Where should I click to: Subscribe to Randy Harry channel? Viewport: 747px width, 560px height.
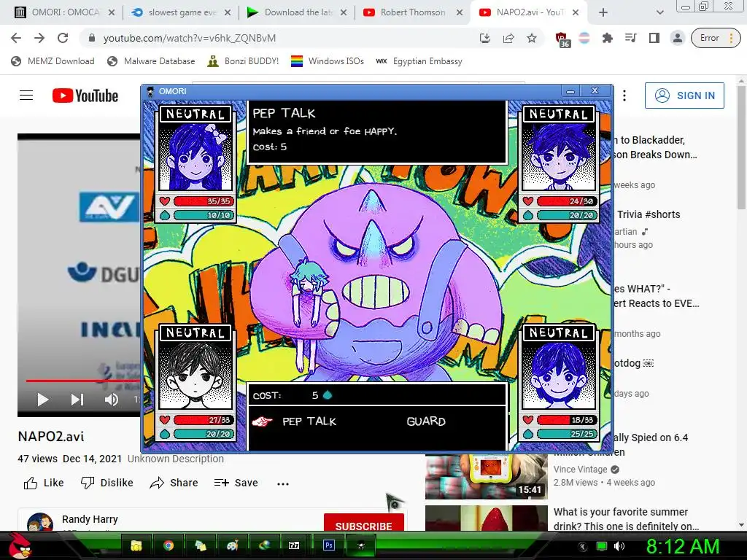(364, 524)
